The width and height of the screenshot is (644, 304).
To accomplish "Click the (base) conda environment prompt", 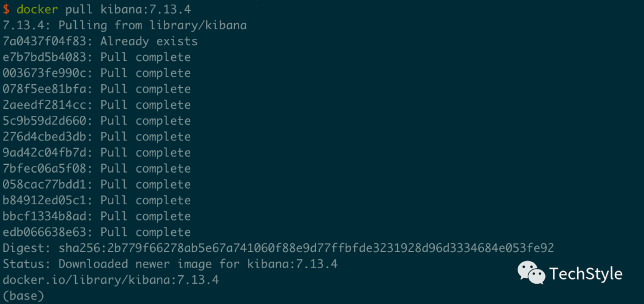I will [x=23, y=296].
